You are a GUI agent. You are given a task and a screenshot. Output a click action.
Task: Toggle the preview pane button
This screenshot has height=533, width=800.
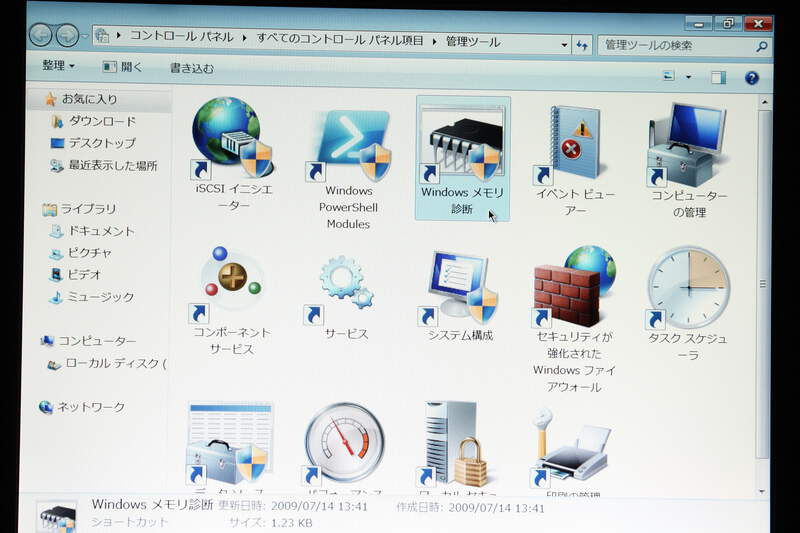click(x=718, y=78)
